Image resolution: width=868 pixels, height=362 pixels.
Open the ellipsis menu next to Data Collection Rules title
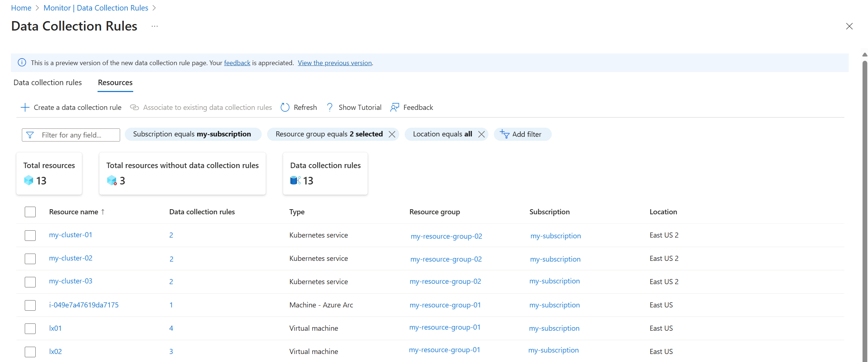(154, 26)
